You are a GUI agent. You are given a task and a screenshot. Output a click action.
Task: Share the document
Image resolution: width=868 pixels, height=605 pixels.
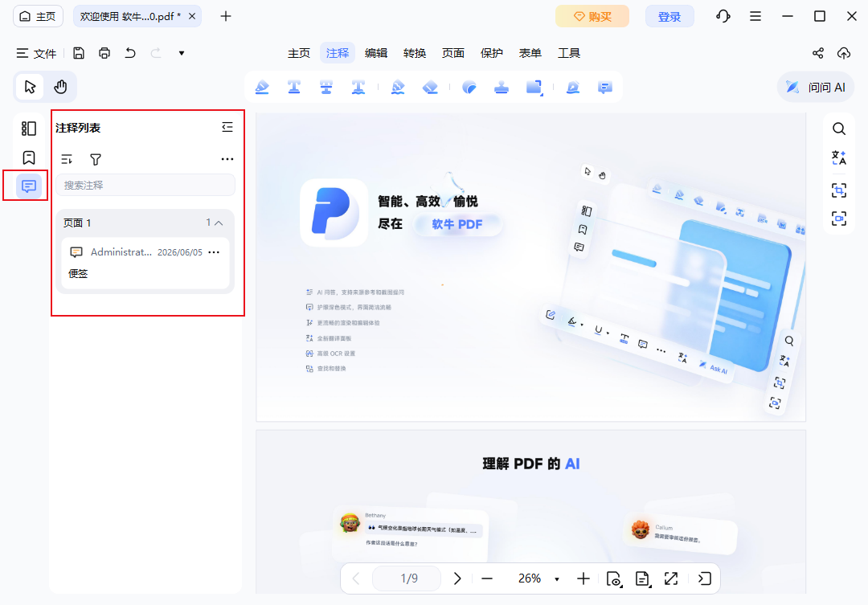[x=818, y=53]
